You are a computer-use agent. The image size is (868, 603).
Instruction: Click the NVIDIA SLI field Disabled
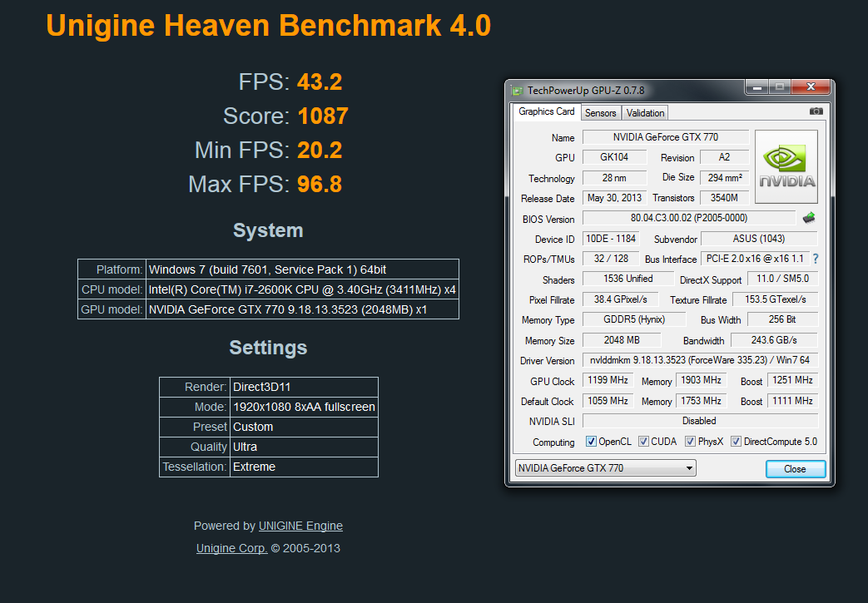(700, 421)
